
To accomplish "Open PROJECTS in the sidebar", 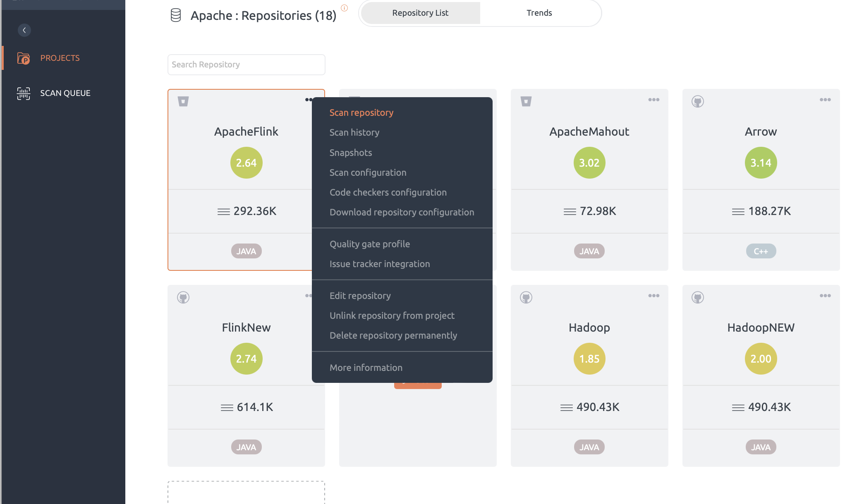I will click(x=60, y=58).
